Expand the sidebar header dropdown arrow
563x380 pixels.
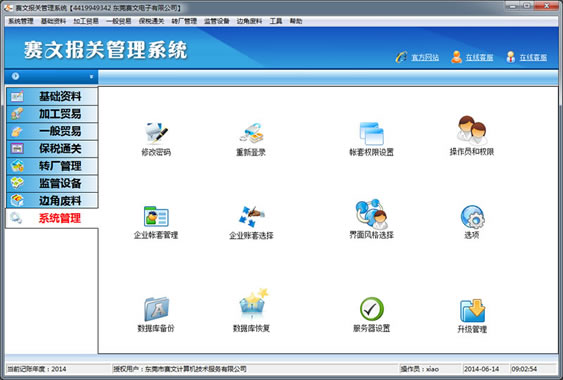coord(91,77)
